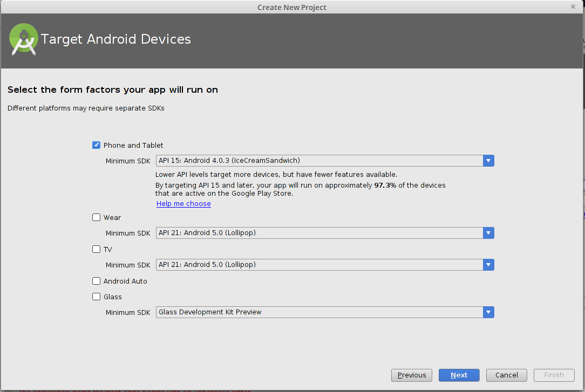Click the Target Android Devices header text
Viewport: 585px width, 392px height.
(x=116, y=39)
